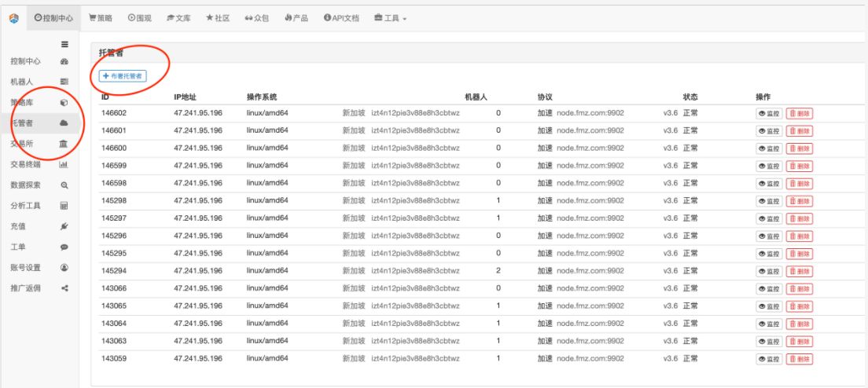
Task: Open API文档 in the top navigation
Action: 341,18
